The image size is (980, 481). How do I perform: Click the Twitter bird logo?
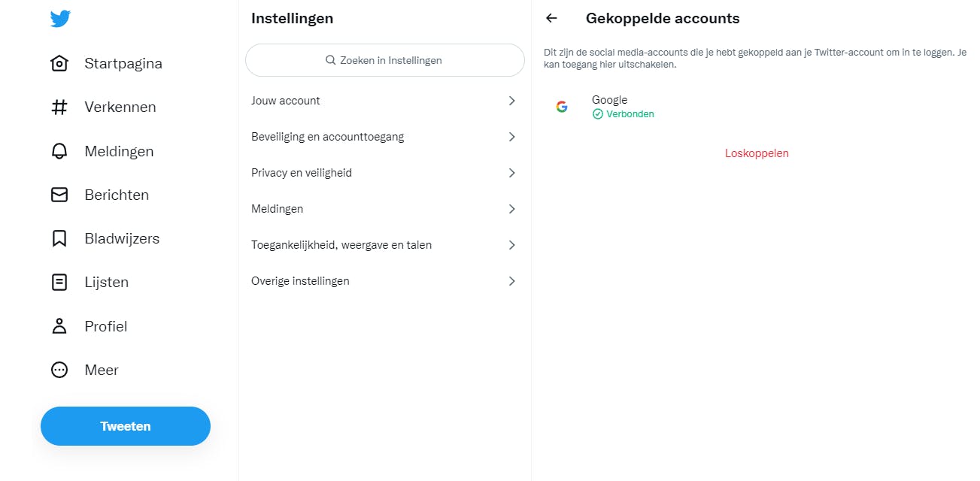point(60,19)
